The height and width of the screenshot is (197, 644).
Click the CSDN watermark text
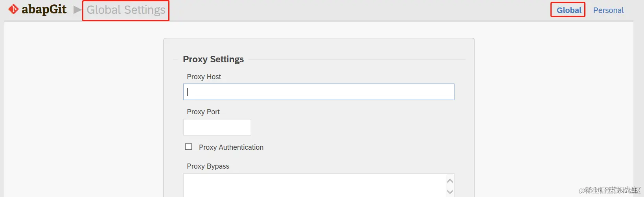pos(609,190)
